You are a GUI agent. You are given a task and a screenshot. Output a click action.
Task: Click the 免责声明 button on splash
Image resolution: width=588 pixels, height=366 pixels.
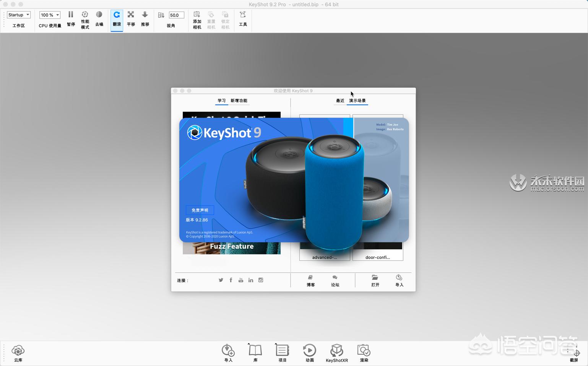[x=200, y=210]
